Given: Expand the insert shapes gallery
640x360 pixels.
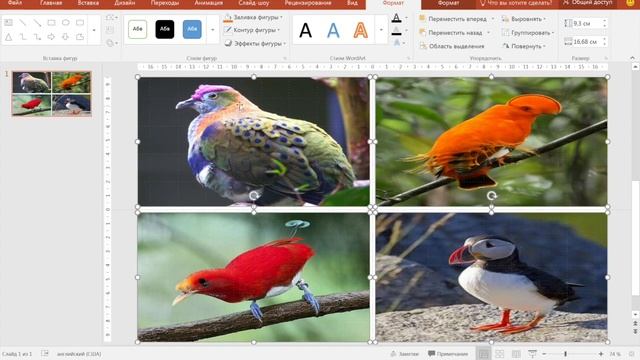Looking at the screenshot, I should (94, 30).
